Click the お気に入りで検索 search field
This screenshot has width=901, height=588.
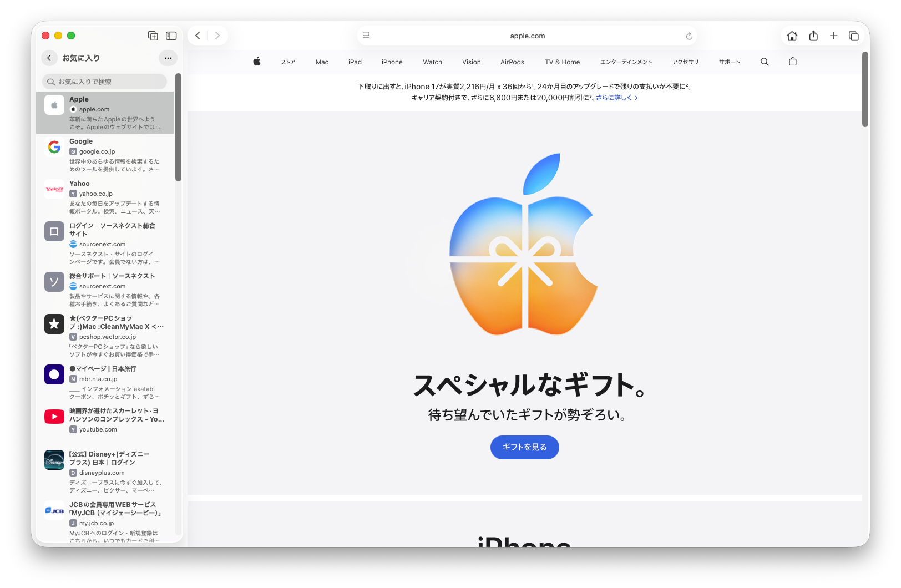coord(104,82)
